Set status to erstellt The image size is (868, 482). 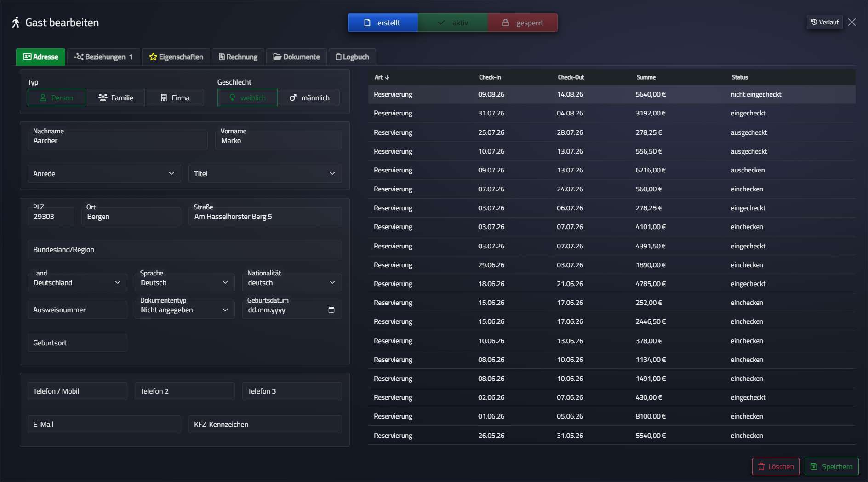pyautogui.click(x=383, y=23)
